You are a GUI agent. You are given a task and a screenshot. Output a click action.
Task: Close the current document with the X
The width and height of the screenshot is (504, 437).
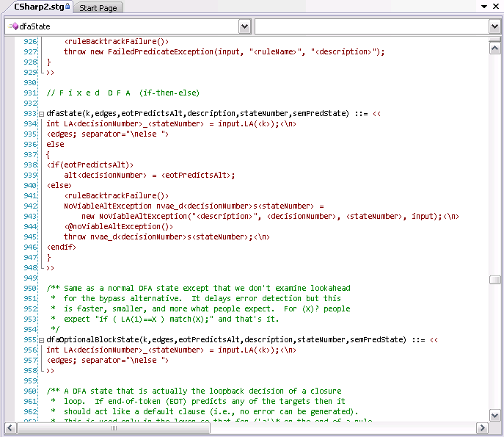click(496, 7)
